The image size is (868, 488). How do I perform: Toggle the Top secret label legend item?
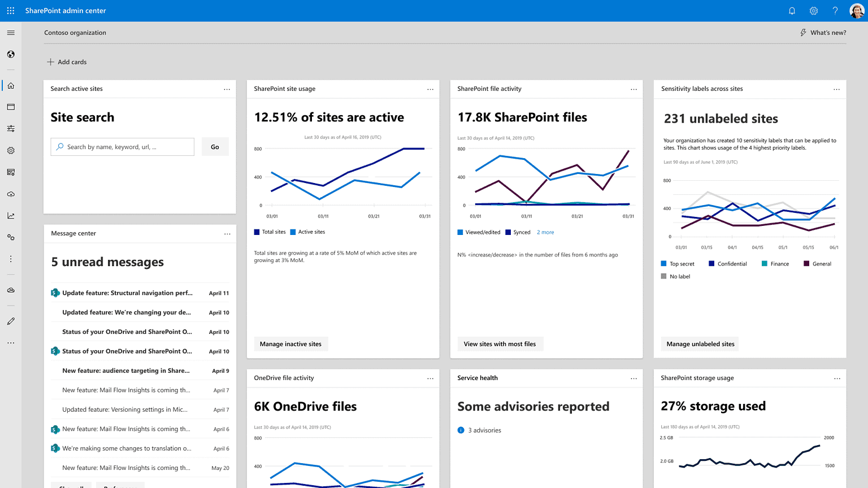[x=678, y=263]
